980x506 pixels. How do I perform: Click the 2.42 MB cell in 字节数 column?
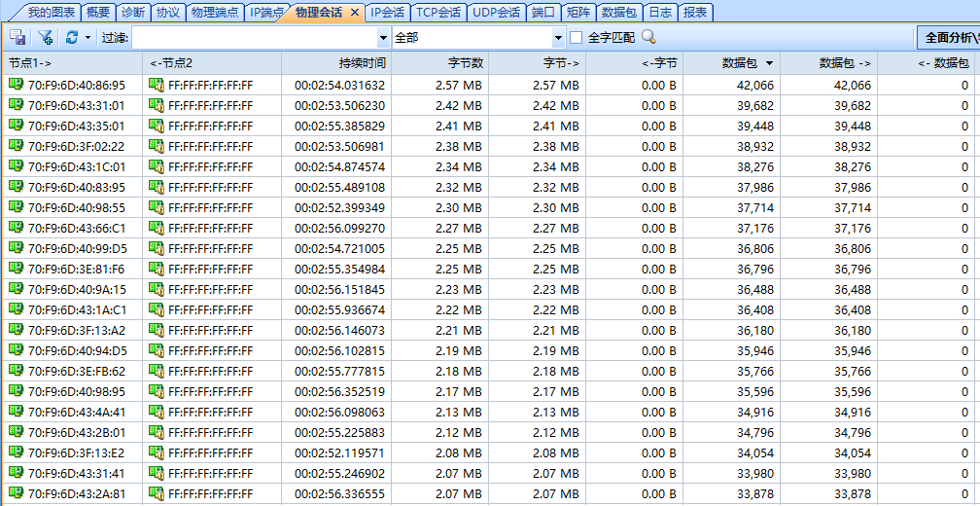tap(440, 106)
